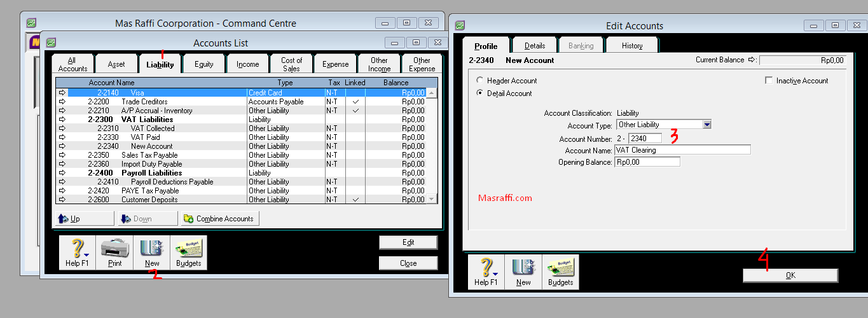Open History tab in Edit Accounts
The width and height of the screenshot is (868, 318).
[632, 46]
